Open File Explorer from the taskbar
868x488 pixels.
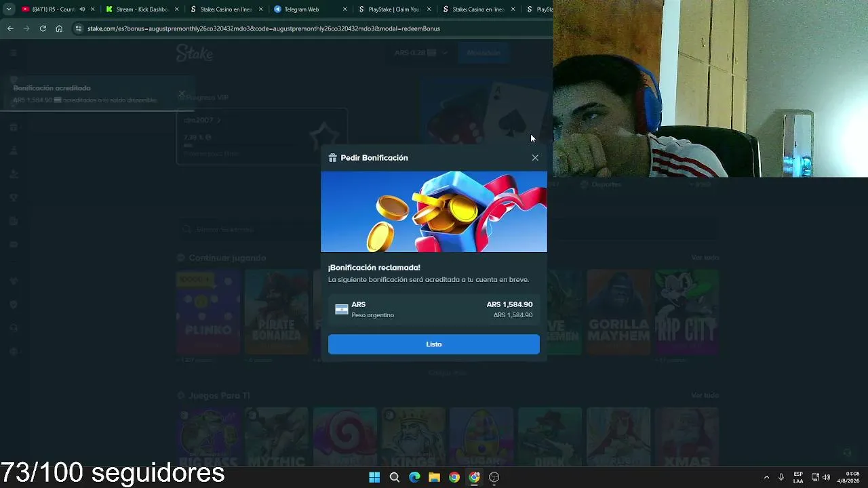pyautogui.click(x=435, y=477)
